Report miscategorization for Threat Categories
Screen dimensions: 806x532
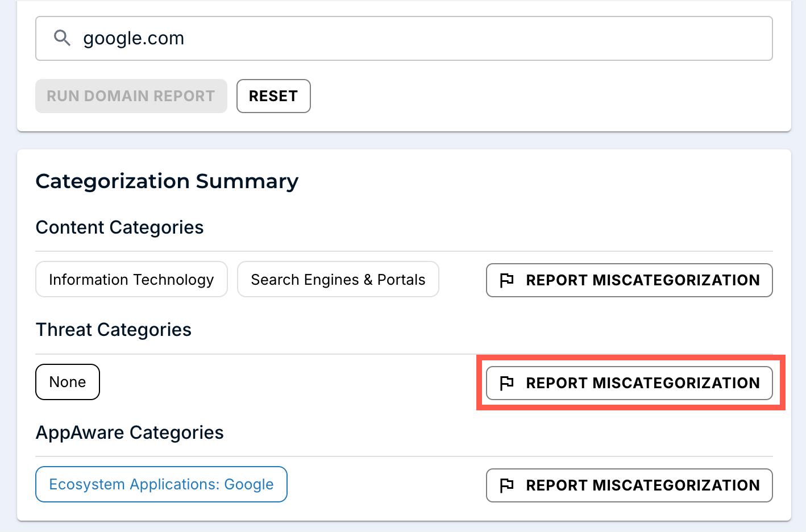[x=629, y=383]
